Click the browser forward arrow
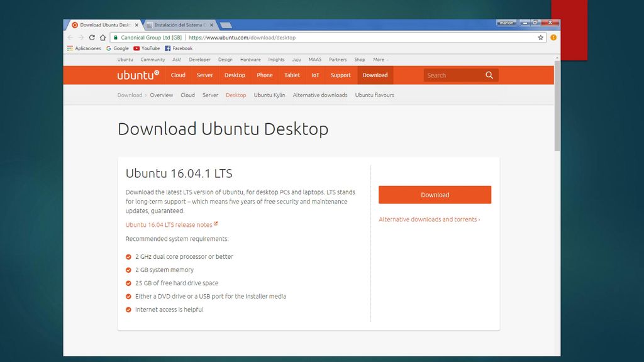644x362 pixels. 81,37
